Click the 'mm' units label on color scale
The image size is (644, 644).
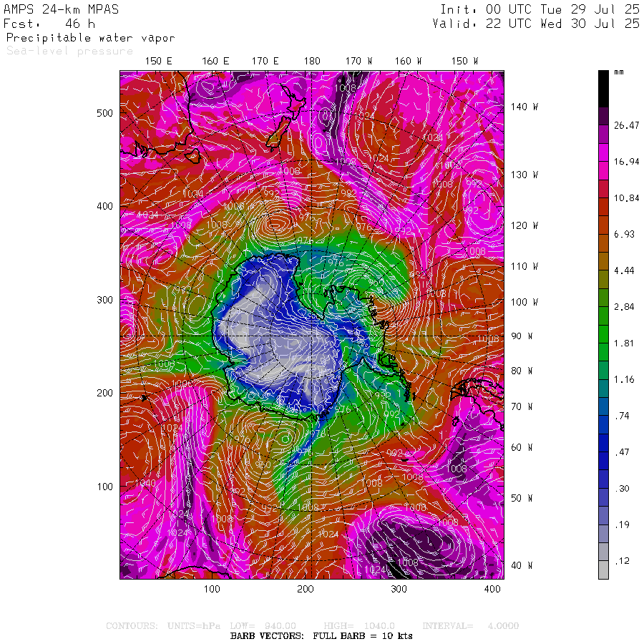[x=619, y=72]
